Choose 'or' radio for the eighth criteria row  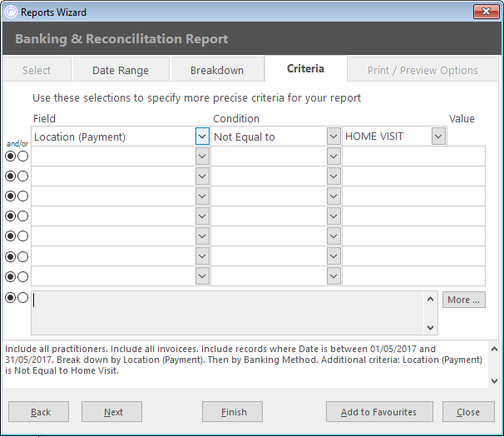22,276
